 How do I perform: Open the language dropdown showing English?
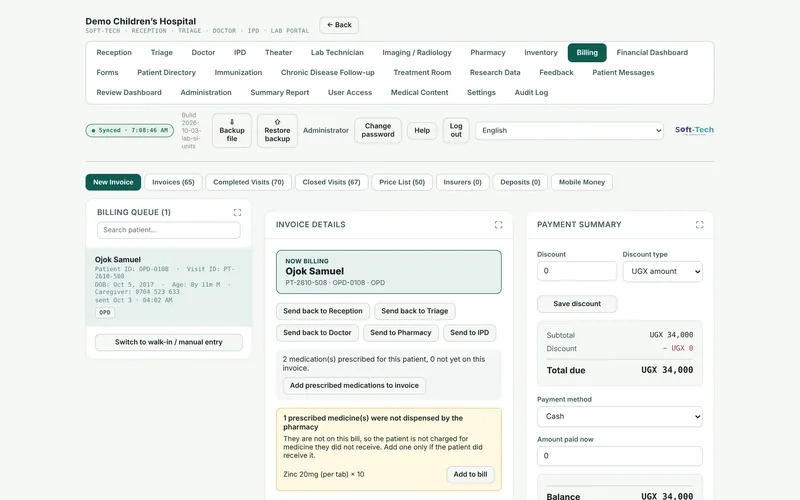[x=569, y=131]
